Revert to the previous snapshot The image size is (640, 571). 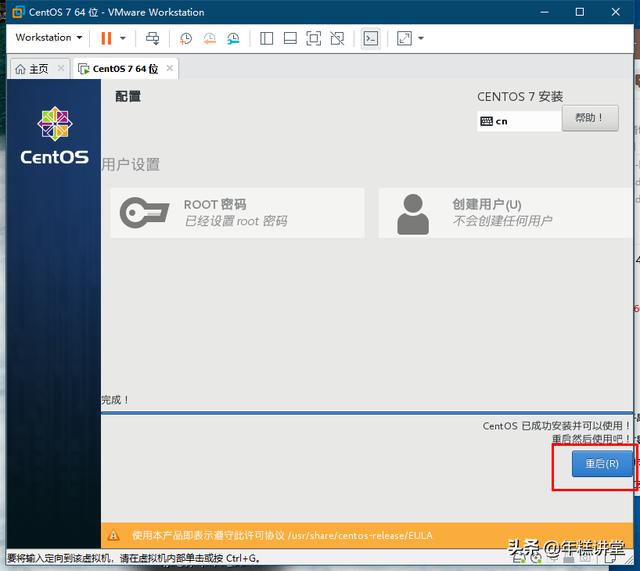click(209, 38)
